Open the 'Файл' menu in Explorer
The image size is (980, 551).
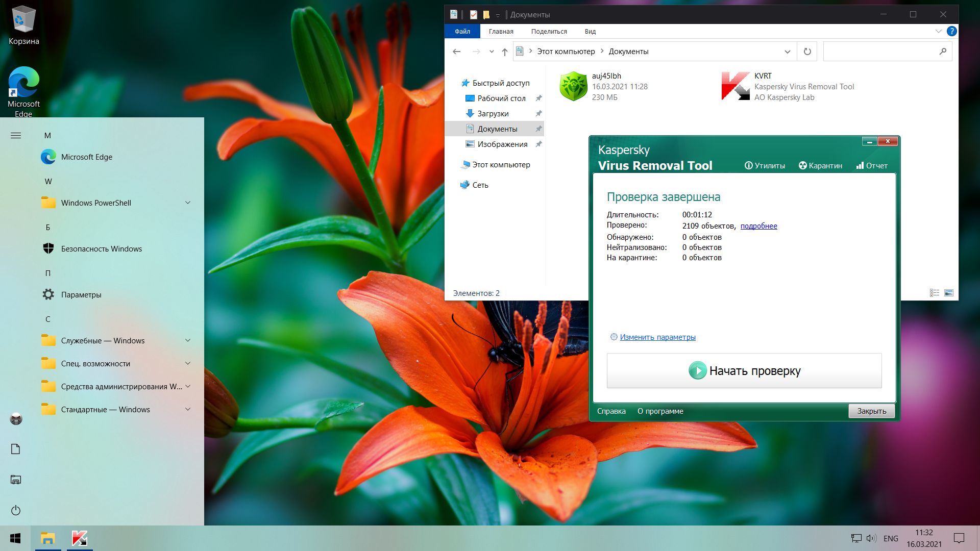tap(462, 32)
